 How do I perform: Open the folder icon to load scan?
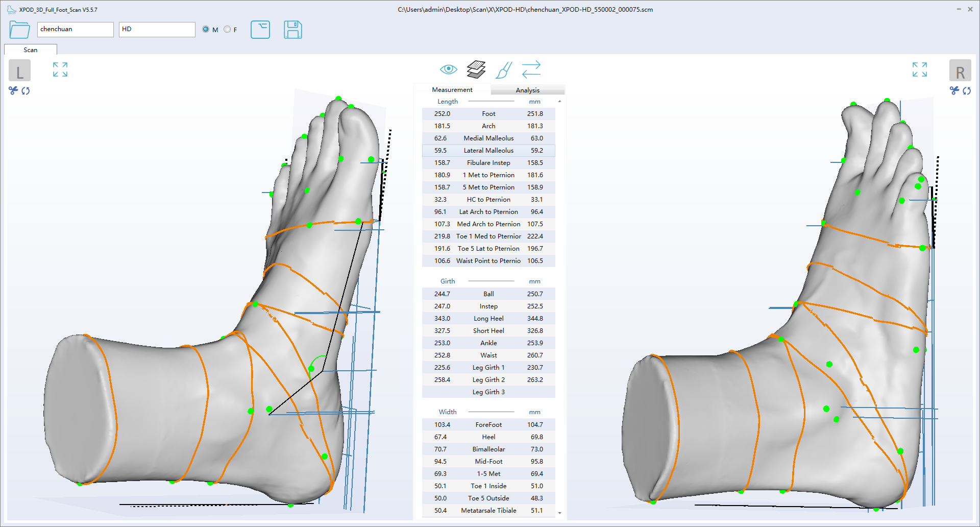(19, 30)
